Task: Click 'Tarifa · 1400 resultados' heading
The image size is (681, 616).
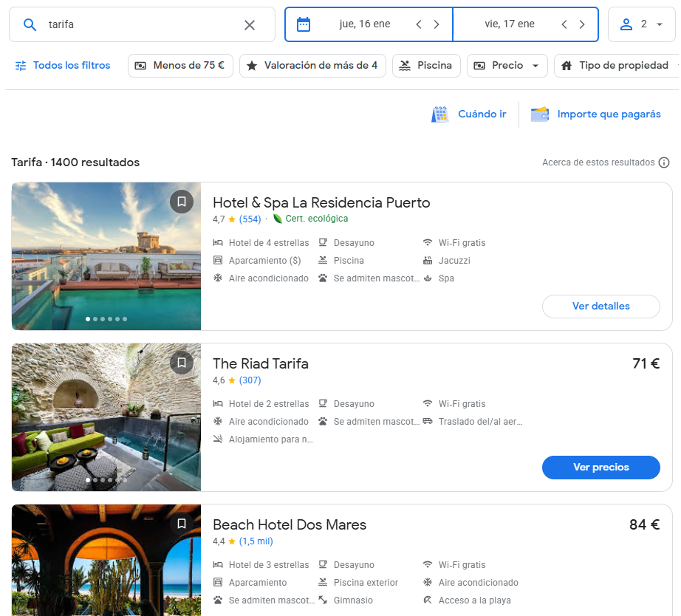Action: pyautogui.click(x=75, y=162)
